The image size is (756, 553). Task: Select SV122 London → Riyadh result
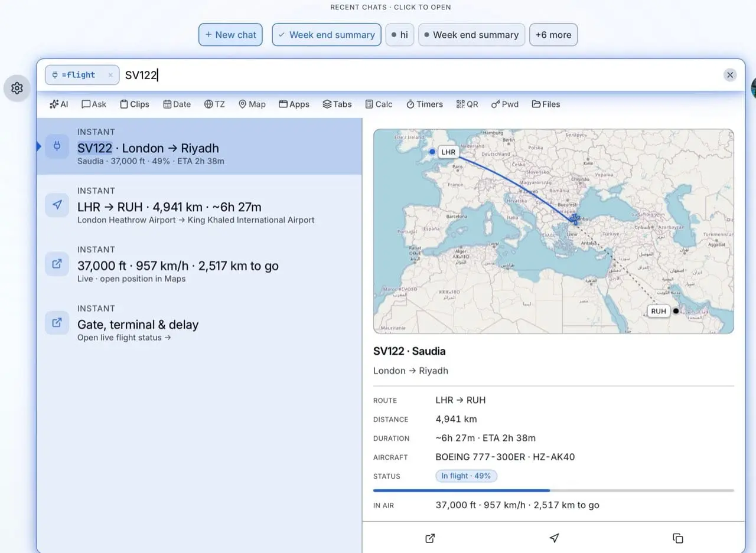[199, 146]
